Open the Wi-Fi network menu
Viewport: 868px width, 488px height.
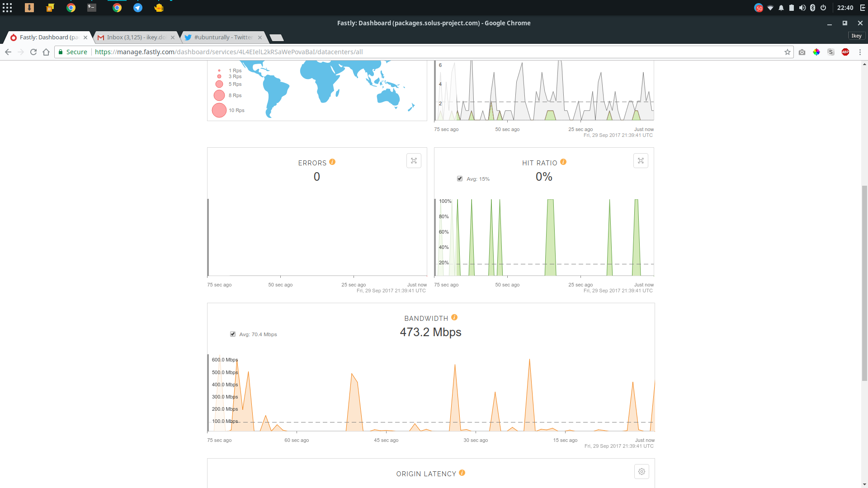coord(770,8)
